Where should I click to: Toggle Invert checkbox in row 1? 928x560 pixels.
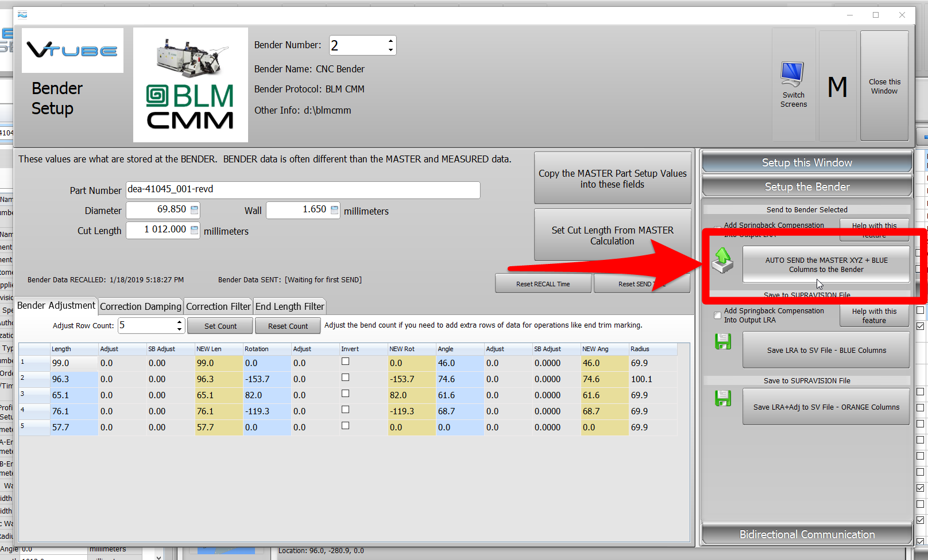click(345, 361)
